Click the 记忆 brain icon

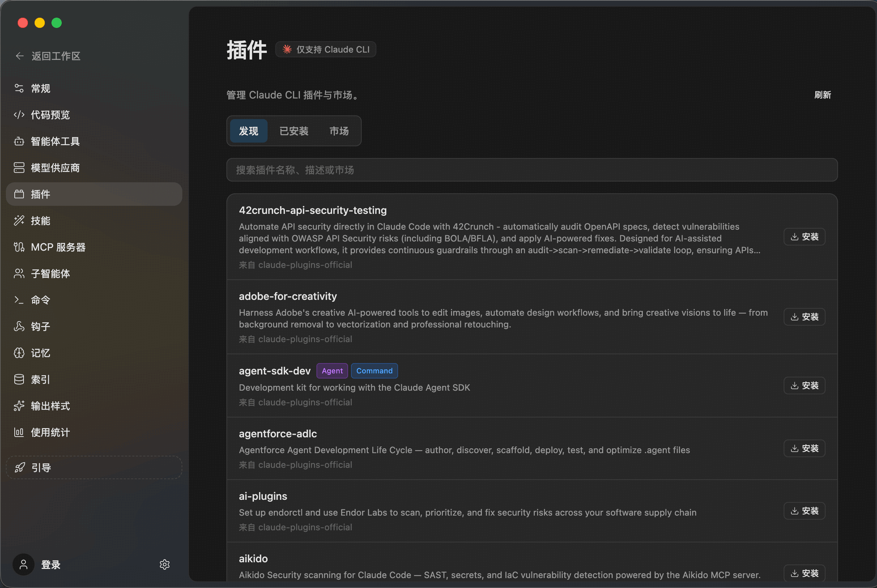tap(19, 353)
